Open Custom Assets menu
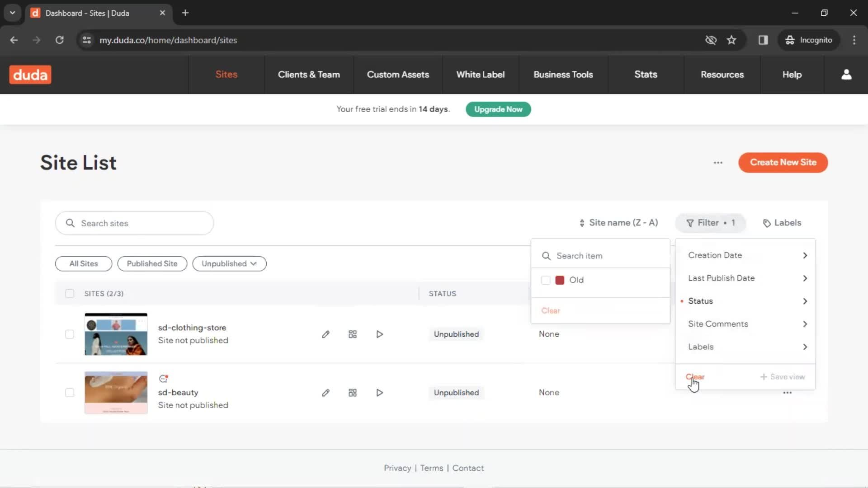Screen dimensions: 868x488 [x=398, y=75]
